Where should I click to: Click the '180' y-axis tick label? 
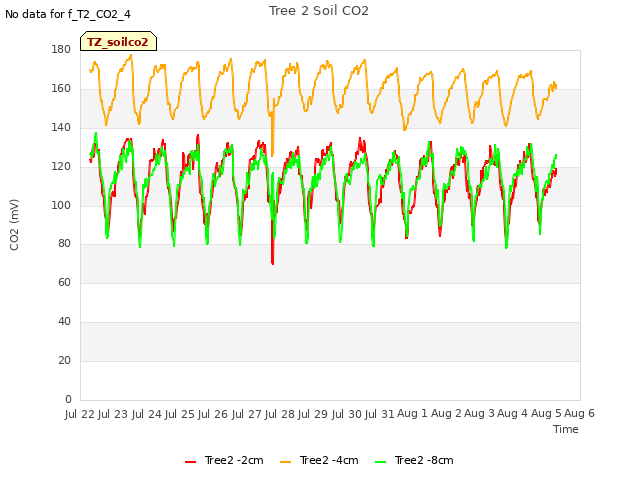pos(61,49)
